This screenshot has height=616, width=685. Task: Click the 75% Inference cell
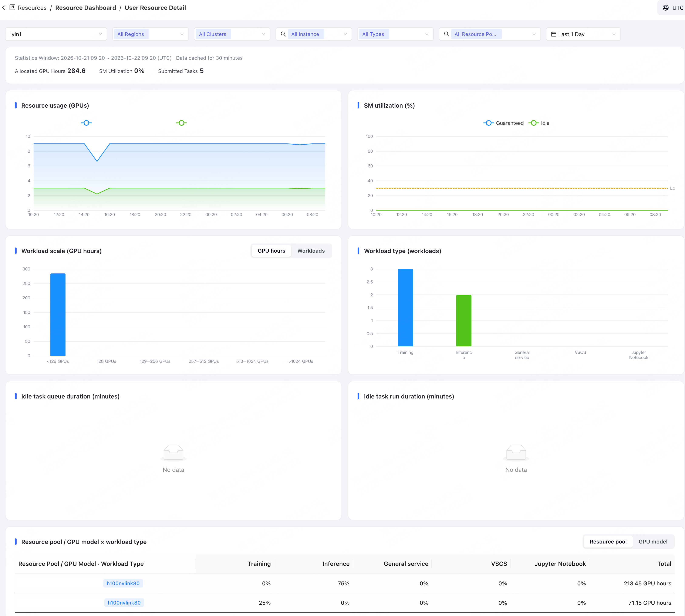point(344,583)
